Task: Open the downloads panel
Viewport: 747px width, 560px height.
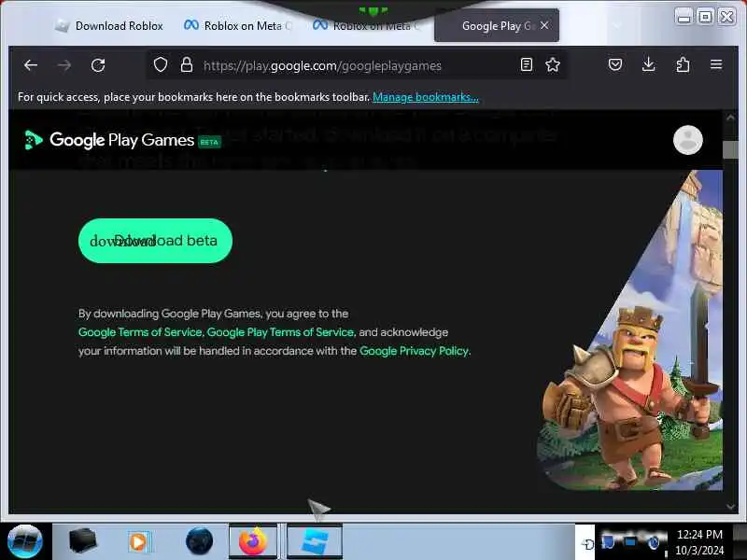Action: (648, 64)
